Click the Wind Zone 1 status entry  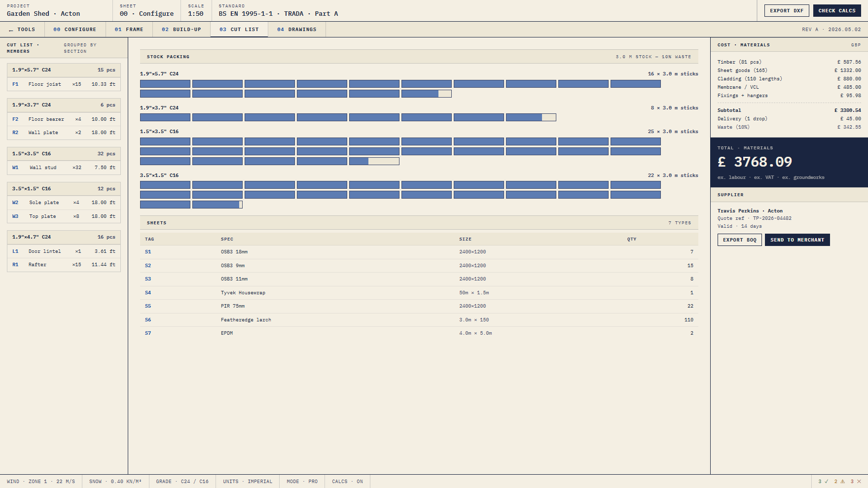pyautogui.click(x=41, y=482)
